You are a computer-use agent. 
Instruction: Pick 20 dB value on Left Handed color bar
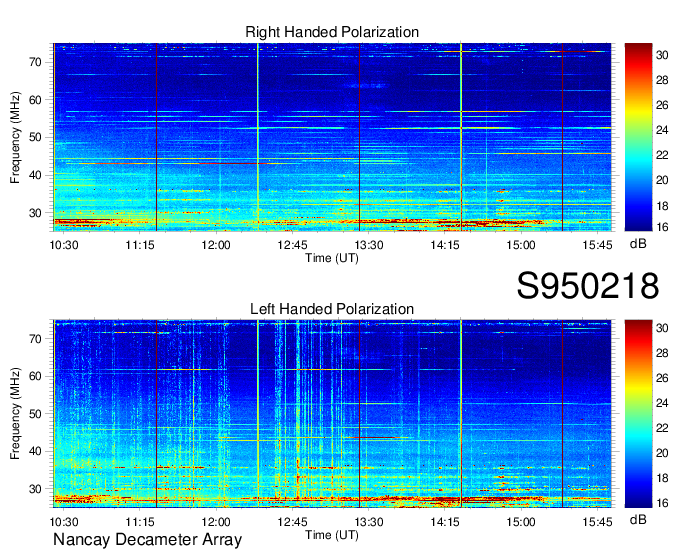click(662, 453)
